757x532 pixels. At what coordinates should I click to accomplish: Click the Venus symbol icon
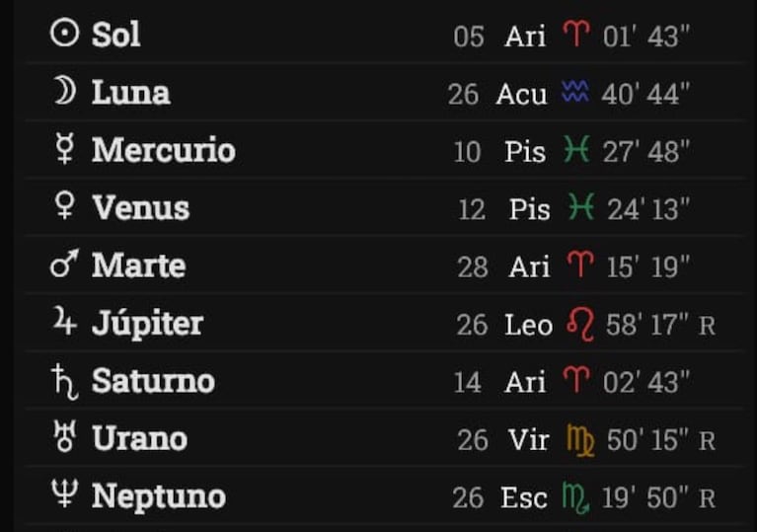[65, 207]
